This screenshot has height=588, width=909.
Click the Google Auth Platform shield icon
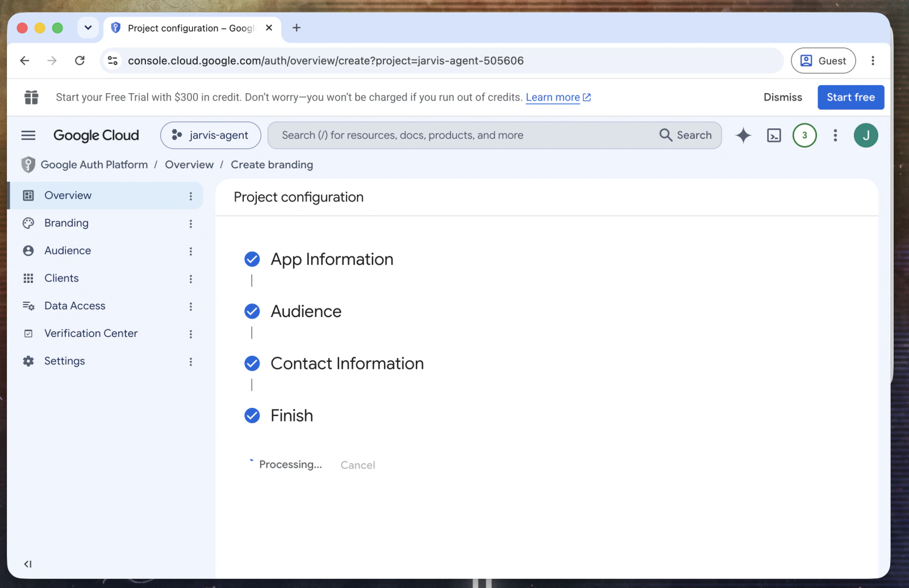pyautogui.click(x=28, y=165)
